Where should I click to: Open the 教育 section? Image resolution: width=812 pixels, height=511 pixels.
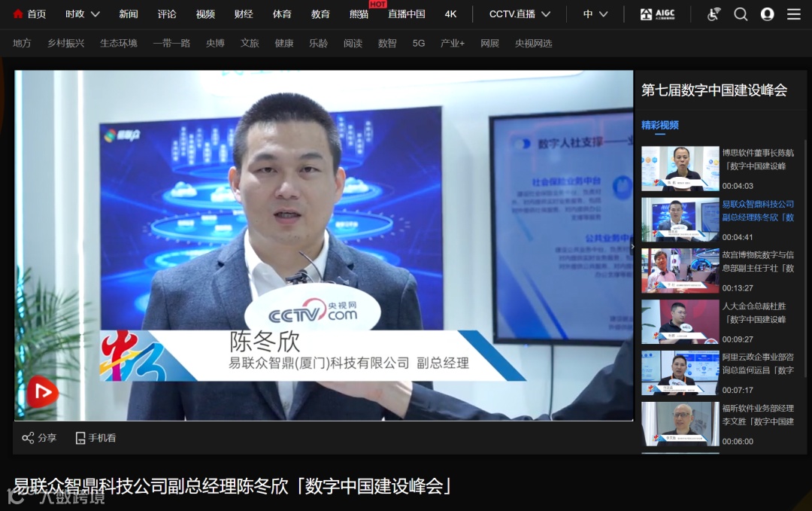pyautogui.click(x=320, y=14)
